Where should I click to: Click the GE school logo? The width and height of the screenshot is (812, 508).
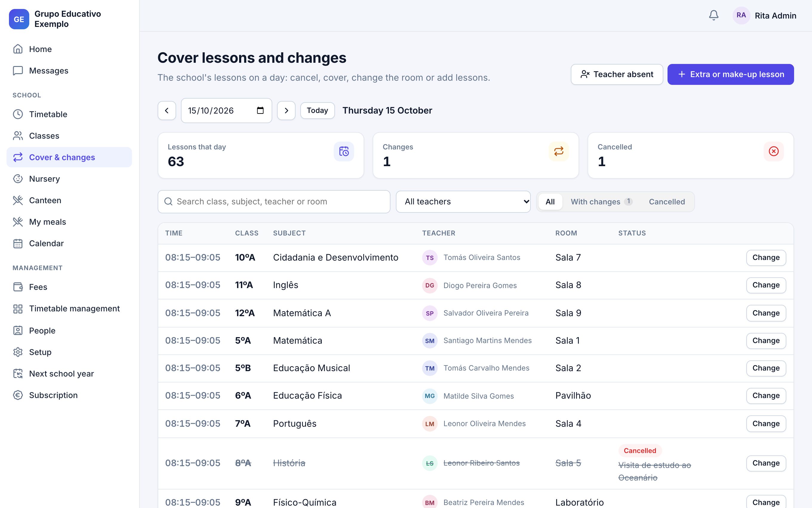pyautogui.click(x=19, y=19)
